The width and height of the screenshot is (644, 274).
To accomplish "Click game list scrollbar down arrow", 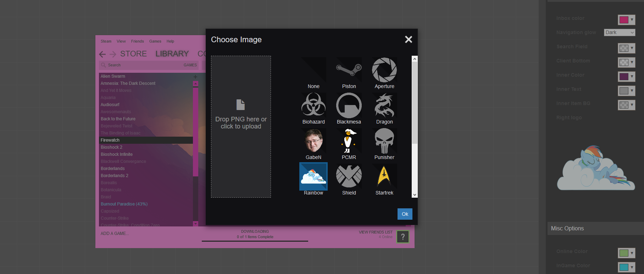I will 195,224.
